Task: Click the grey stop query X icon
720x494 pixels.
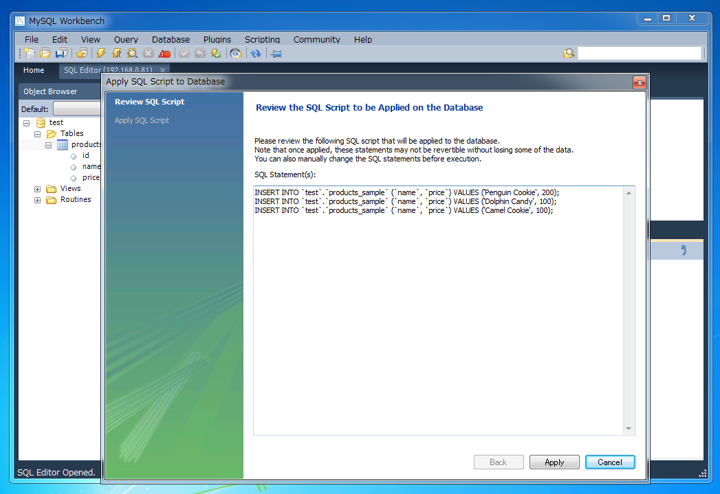Action: [148, 53]
